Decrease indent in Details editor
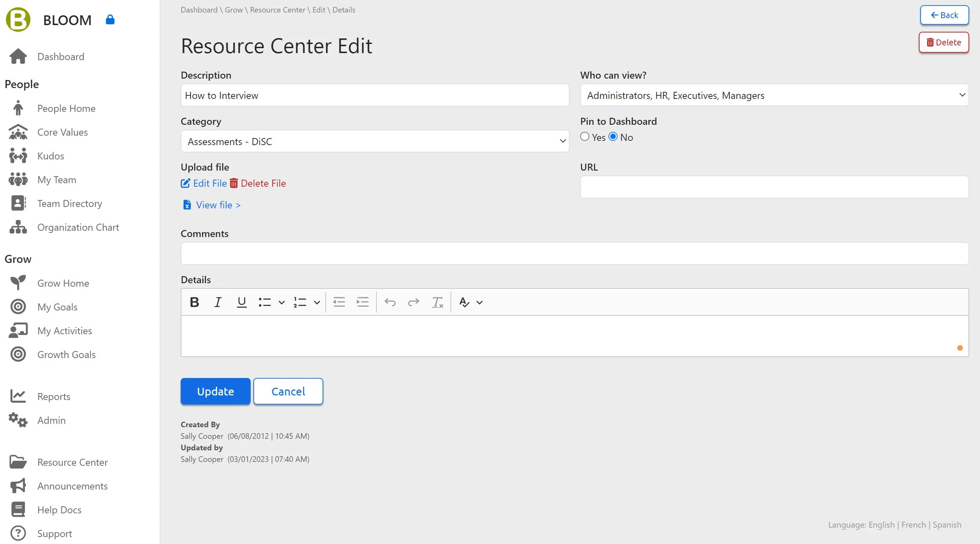This screenshot has height=544, width=980. point(339,302)
